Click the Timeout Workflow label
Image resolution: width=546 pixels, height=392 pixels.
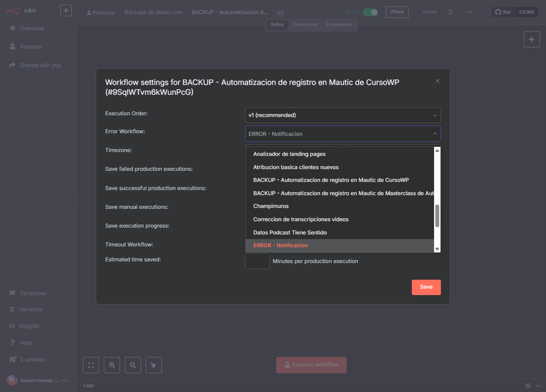pyautogui.click(x=129, y=245)
